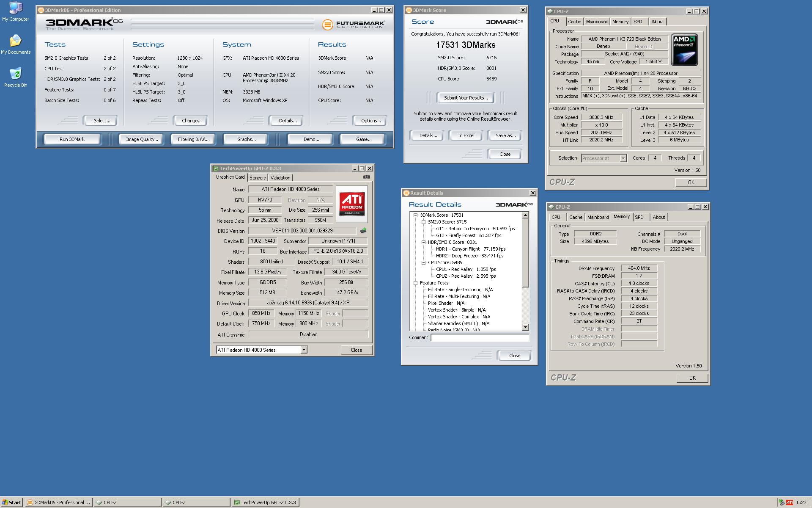This screenshot has width=812, height=508.
Task: Click the AMD Phenom II logo in CPU-Z
Action: click(684, 50)
